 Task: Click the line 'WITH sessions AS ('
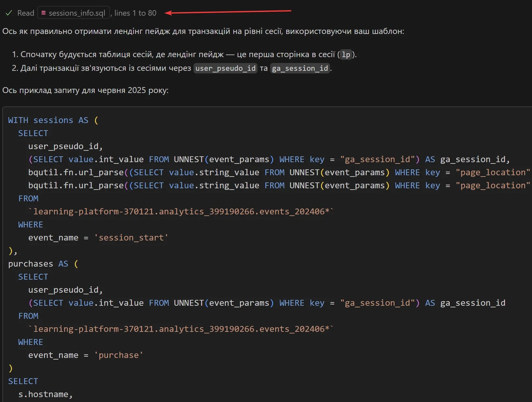[x=53, y=120]
